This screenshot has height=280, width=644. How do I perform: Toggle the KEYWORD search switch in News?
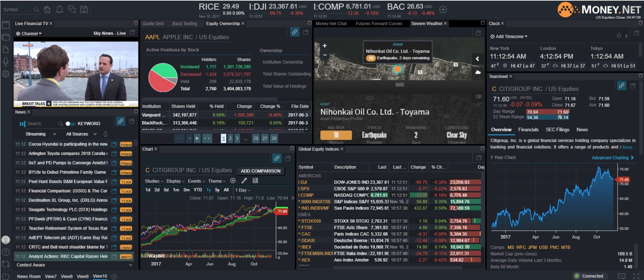pyautogui.click(x=70, y=124)
